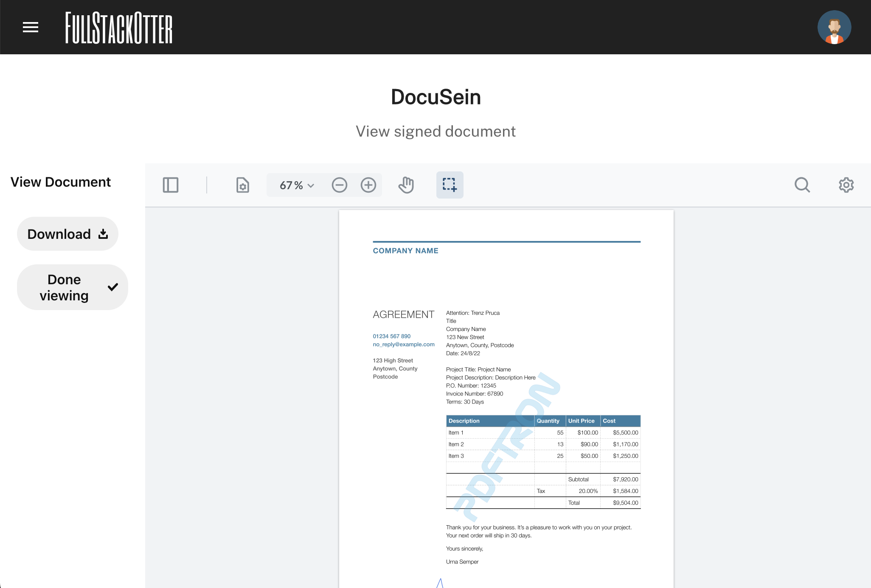Open the viewer settings gear
Viewport: 871px width, 588px height.
tap(846, 185)
